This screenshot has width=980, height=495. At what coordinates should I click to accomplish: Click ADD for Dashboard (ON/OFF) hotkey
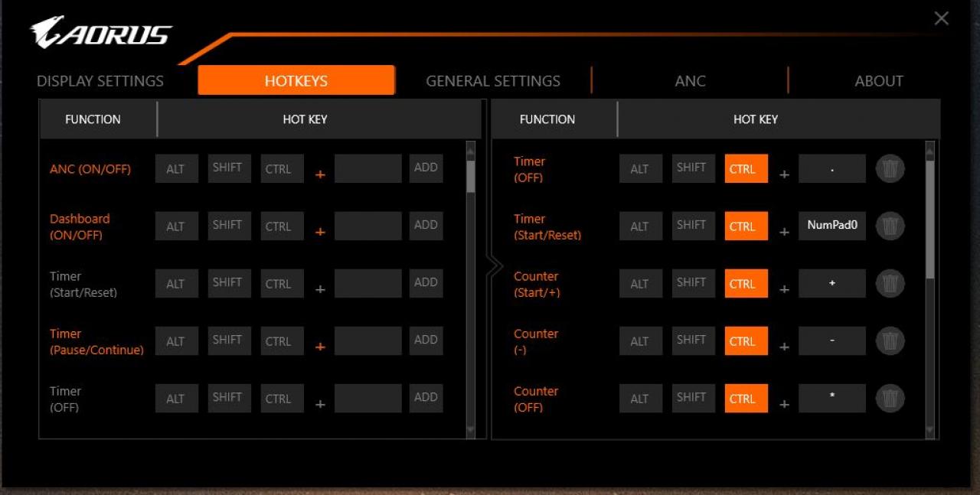[x=426, y=226]
